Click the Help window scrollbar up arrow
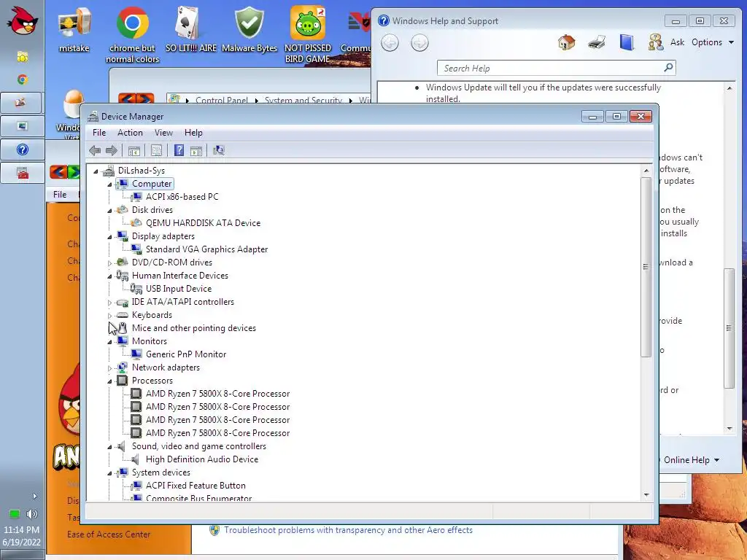Screen dimensions: 747x560 click(729, 88)
